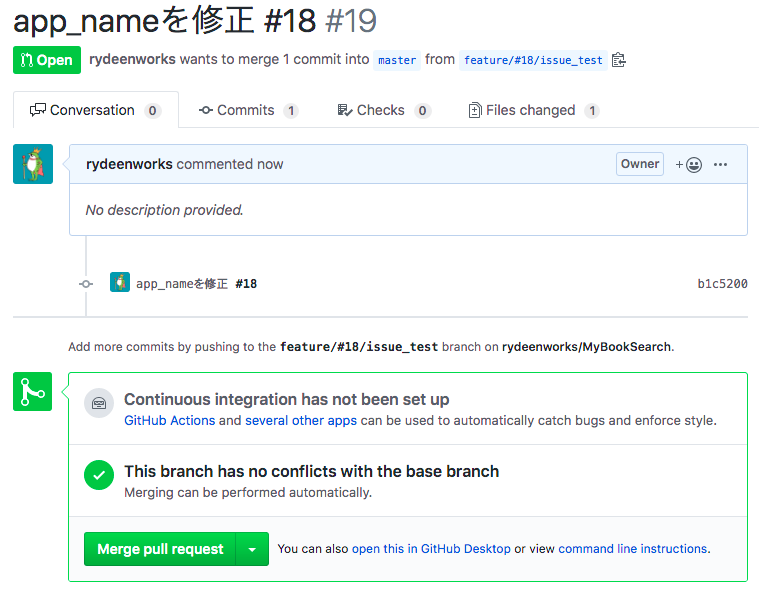The width and height of the screenshot is (759, 589).
Task: Open the master base branch link
Action: tap(397, 60)
